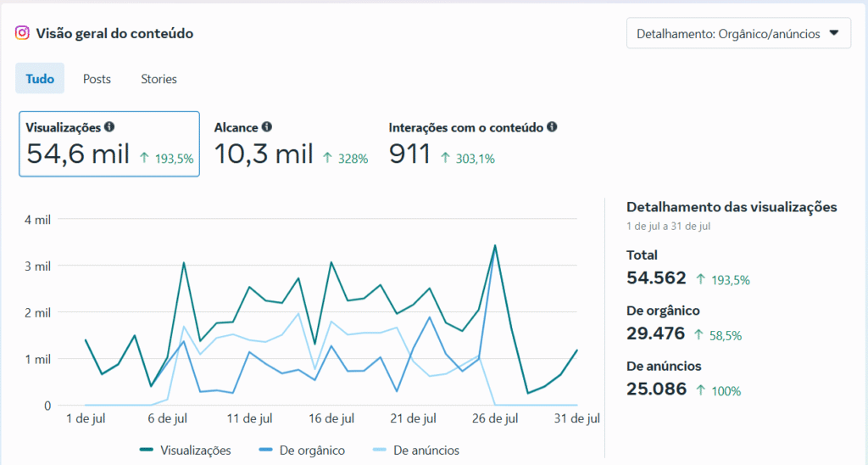Select the Visualizações 54,6 mil metric card
The height and width of the screenshot is (465, 868).
point(109,144)
